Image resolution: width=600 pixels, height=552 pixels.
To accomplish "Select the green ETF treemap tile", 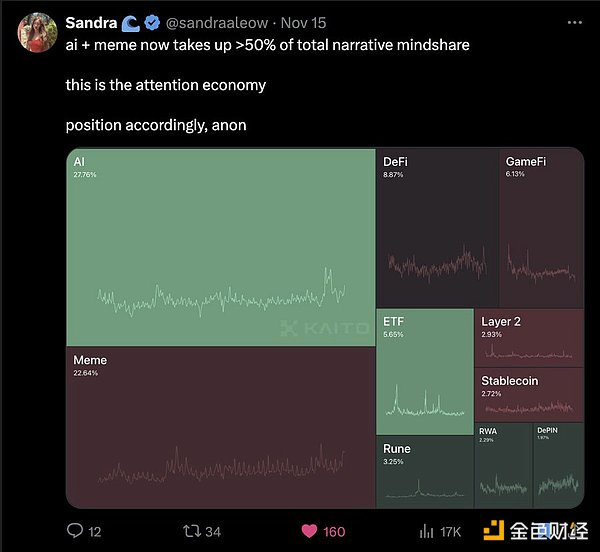I will pyautogui.click(x=425, y=370).
